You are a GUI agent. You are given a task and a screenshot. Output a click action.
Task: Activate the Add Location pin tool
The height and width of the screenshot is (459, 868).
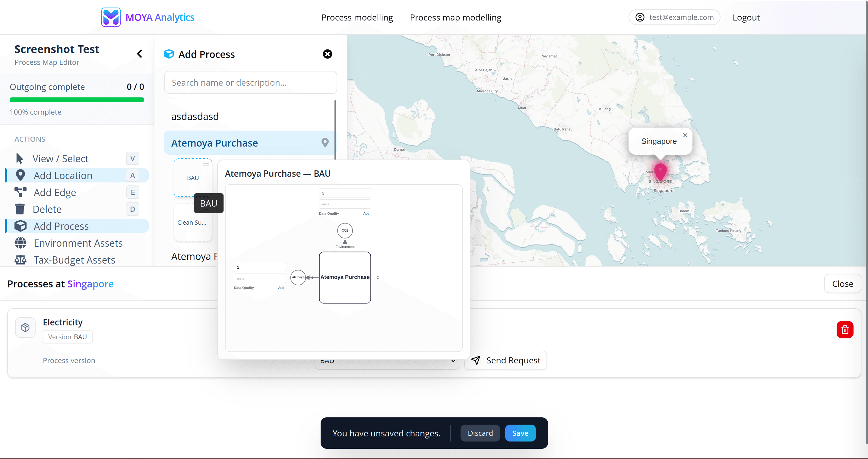(x=21, y=175)
